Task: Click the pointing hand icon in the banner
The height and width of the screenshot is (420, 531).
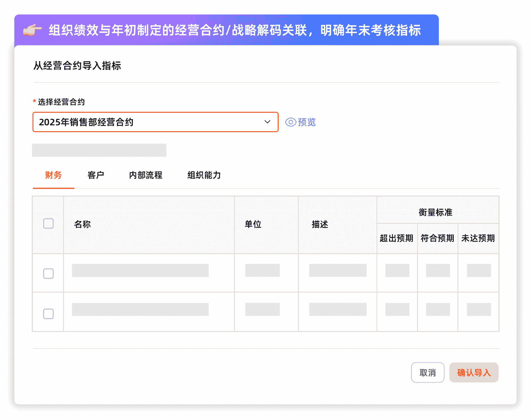Action: (32, 30)
